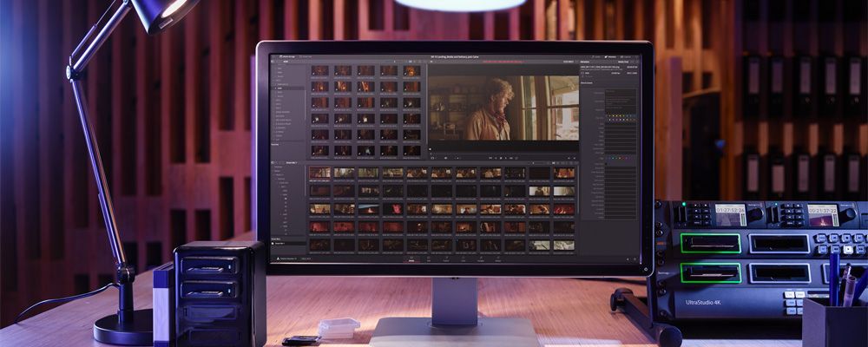Screen dimensions: 868x347
Task: Open the Color page tab
Action: click(x=464, y=259)
